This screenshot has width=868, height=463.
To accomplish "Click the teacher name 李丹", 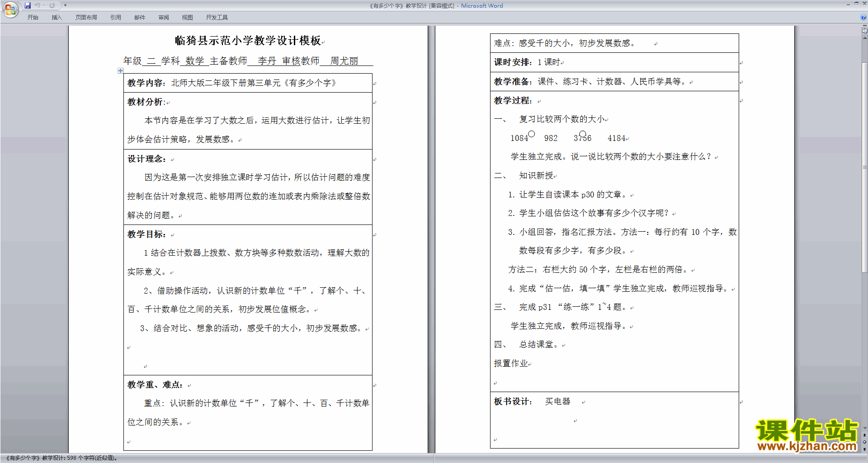I will (267, 61).
